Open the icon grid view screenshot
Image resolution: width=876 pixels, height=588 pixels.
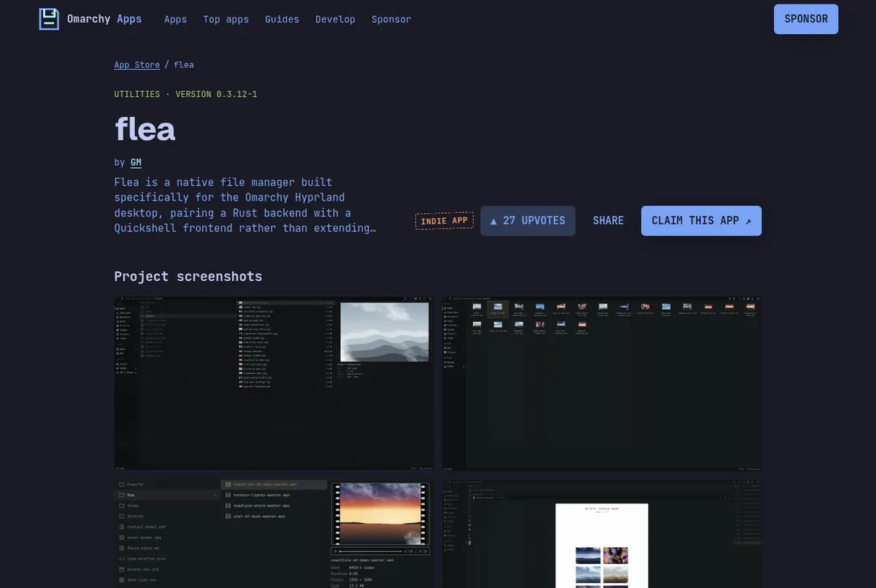tap(602, 384)
